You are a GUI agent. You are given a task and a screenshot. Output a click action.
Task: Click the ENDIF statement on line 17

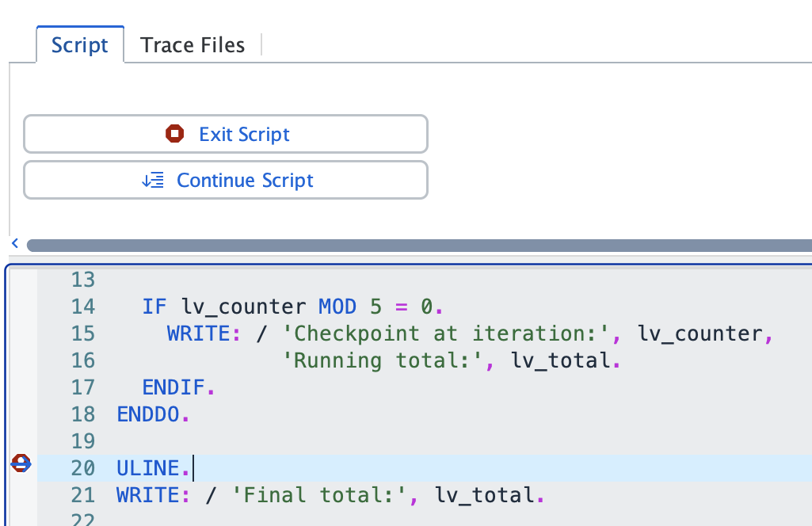pos(178,387)
